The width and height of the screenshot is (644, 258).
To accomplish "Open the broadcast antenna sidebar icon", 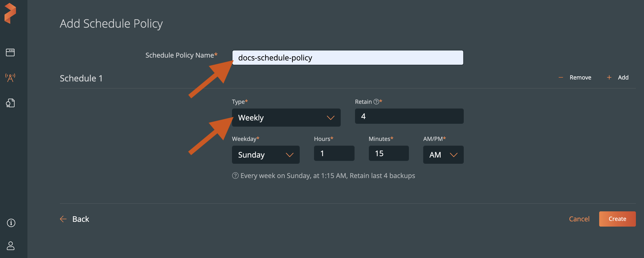I will [x=10, y=78].
